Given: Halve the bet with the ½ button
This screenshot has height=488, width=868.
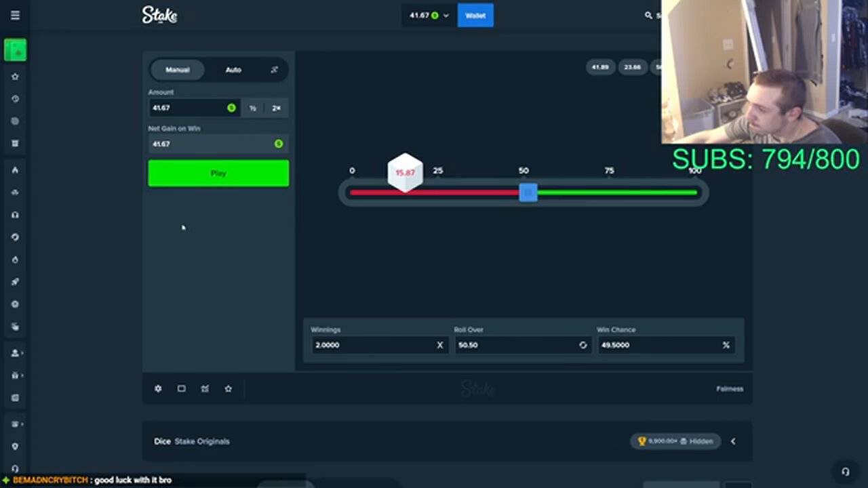Looking at the screenshot, I should tap(253, 108).
